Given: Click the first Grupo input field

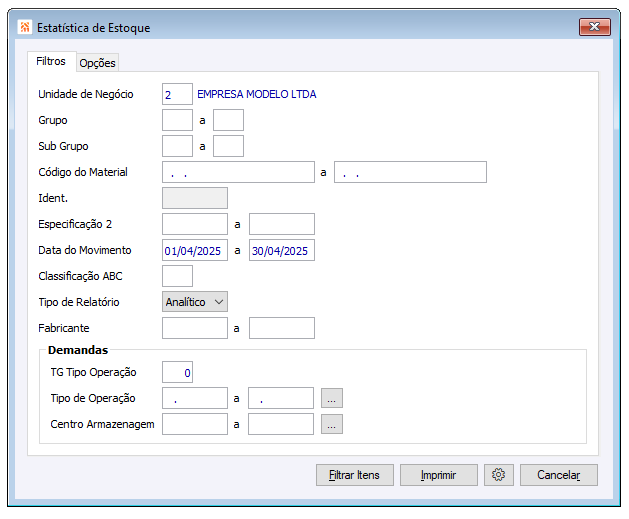Looking at the screenshot, I should pos(177,121).
